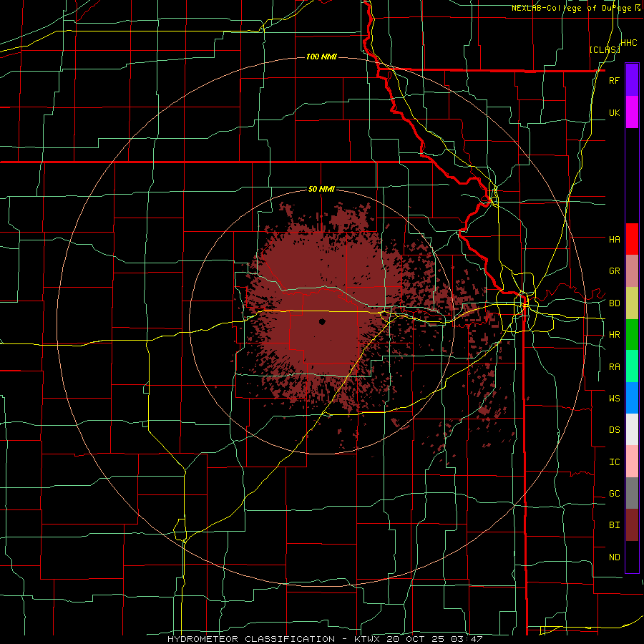
Task: Click the UK legend label
Action: [614, 112]
